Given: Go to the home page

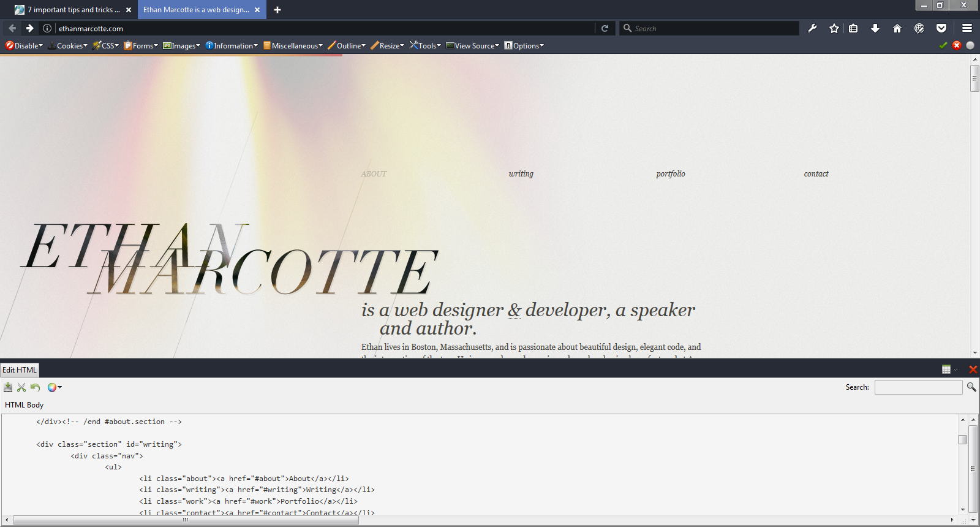Looking at the screenshot, I should coord(897,28).
